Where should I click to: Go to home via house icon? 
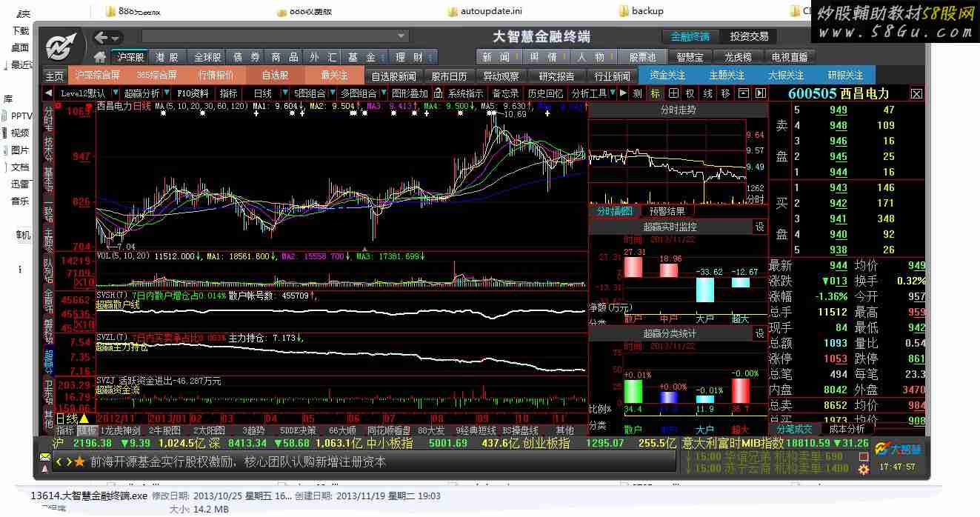[100, 57]
